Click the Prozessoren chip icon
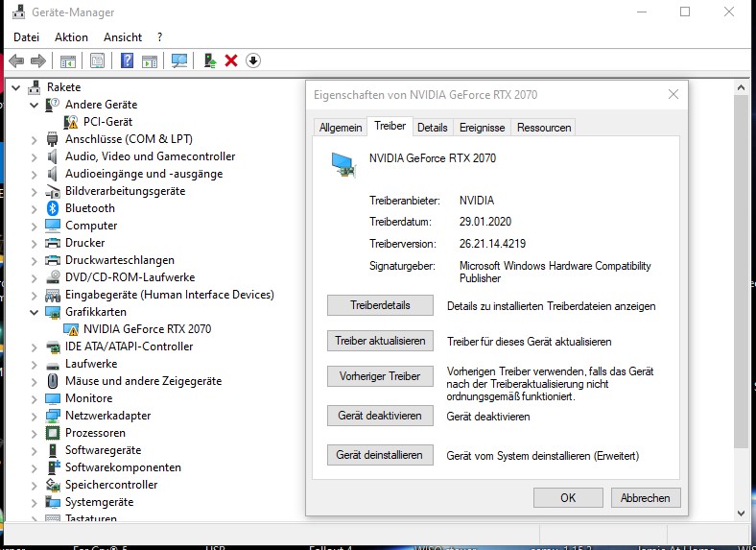The image size is (756, 550). click(x=53, y=433)
